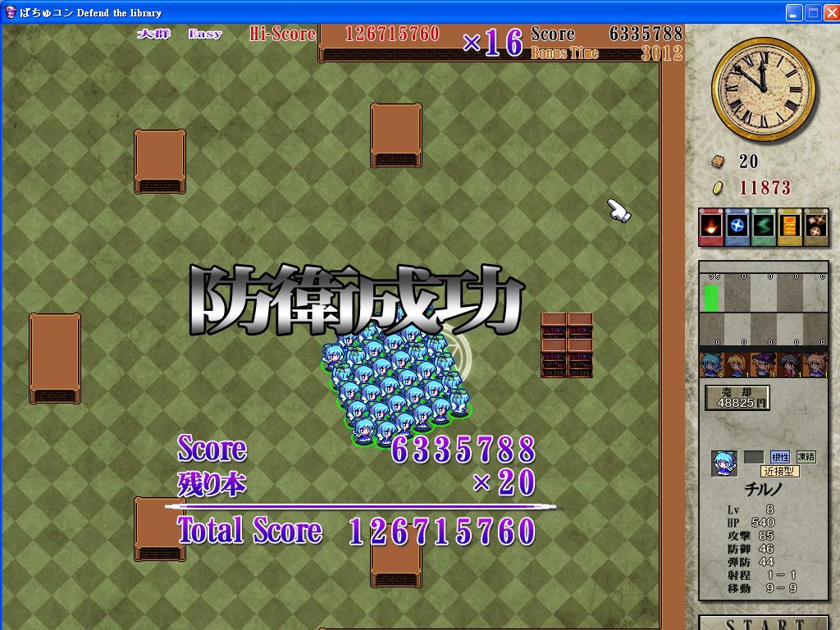840x630 pixels.
Task: Click the game icon in the title bar
Action: 10,11
